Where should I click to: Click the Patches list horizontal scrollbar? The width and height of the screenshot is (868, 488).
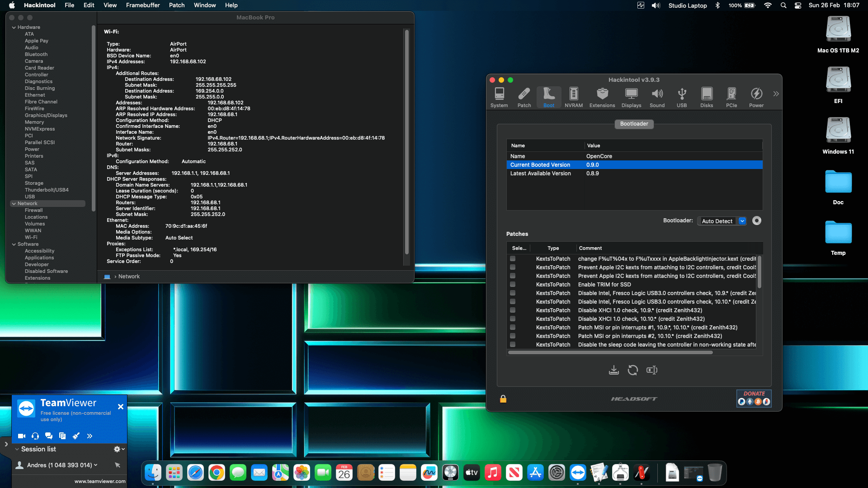tap(610, 352)
